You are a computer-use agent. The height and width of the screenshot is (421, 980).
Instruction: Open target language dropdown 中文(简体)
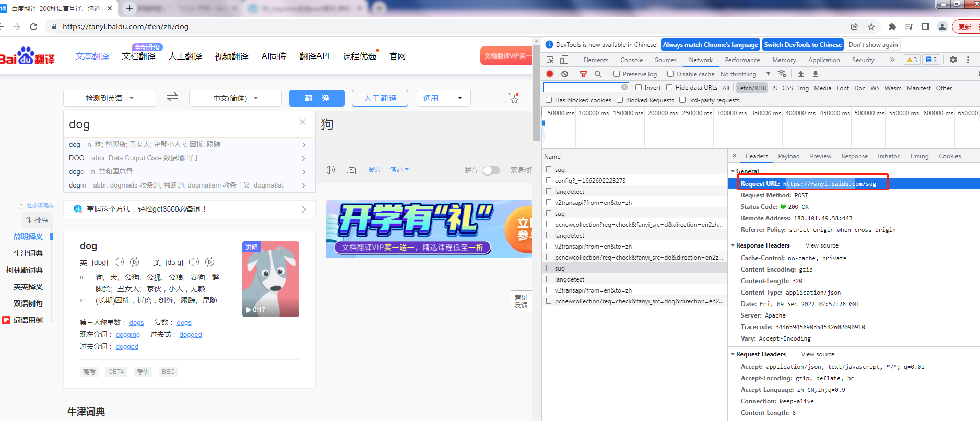235,98
